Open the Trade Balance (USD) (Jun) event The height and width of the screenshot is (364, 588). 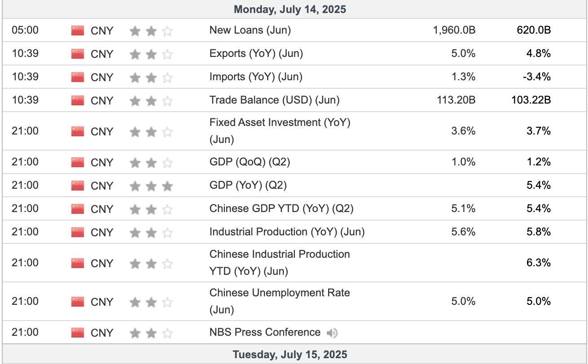275,100
